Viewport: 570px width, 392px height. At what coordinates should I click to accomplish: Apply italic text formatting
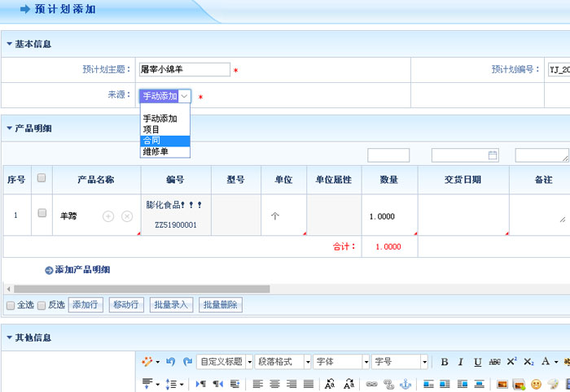[x=461, y=362]
